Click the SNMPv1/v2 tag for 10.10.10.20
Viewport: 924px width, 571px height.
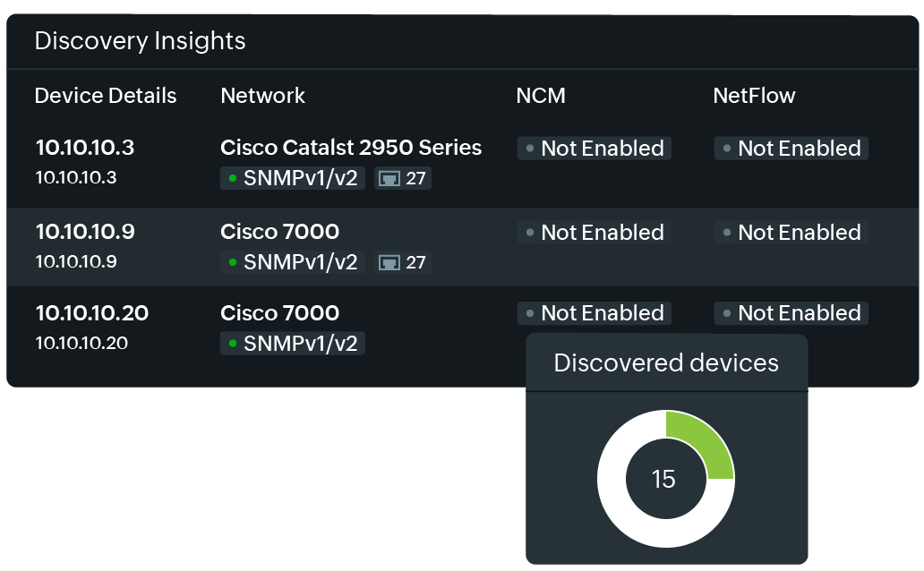click(293, 343)
